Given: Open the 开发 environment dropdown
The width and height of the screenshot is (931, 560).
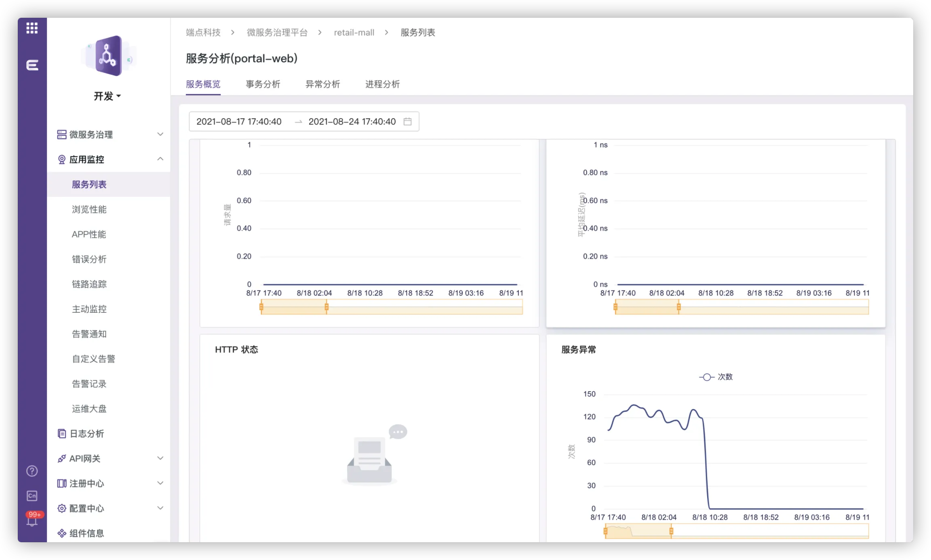Looking at the screenshot, I should pyautogui.click(x=107, y=96).
